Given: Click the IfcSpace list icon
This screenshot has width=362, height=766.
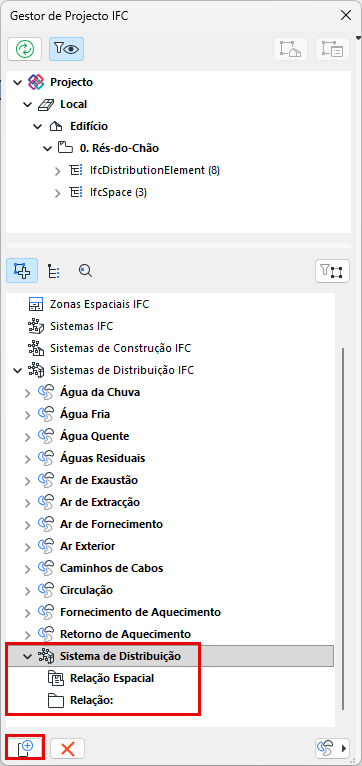Looking at the screenshot, I should click(76, 192).
